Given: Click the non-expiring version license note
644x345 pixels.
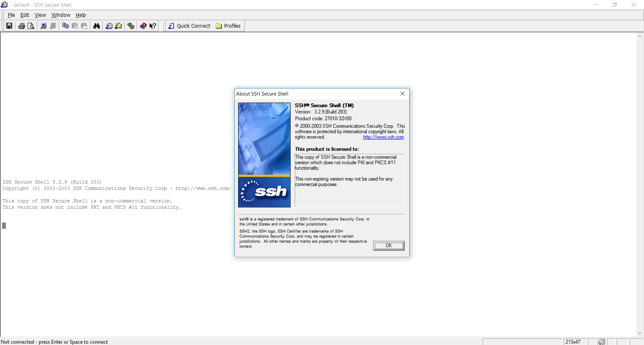Looking at the screenshot, I should click(344, 182).
